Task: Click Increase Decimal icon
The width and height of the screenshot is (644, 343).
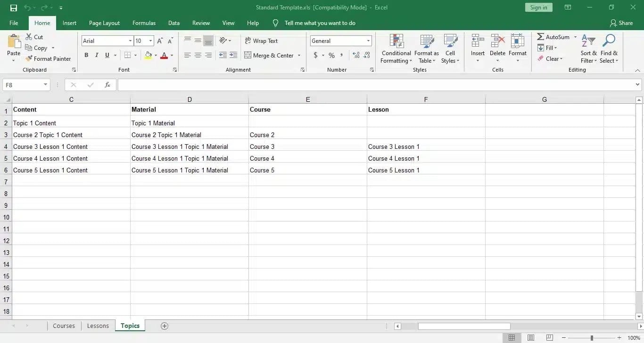Action: pyautogui.click(x=355, y=55)
